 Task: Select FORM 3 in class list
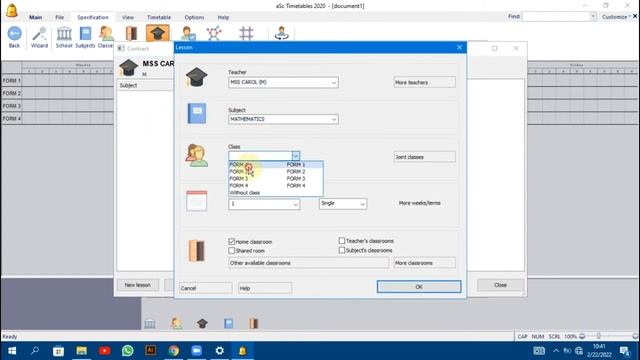(276, 179)
